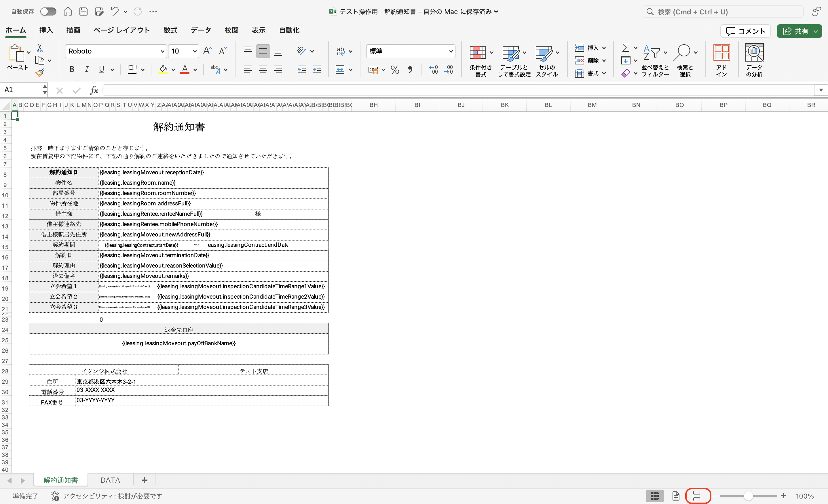
Task: Toggle middle vertical alignment
Action: [x=263, y=51]
